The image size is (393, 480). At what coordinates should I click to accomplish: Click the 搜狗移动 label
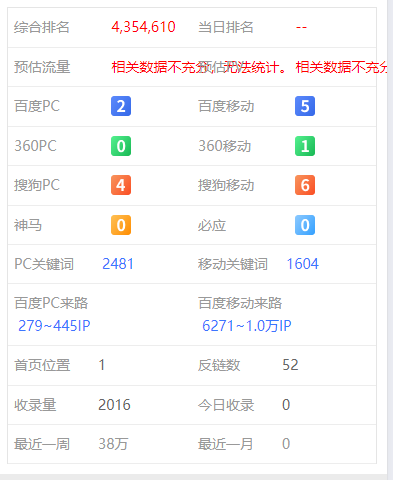226,185
